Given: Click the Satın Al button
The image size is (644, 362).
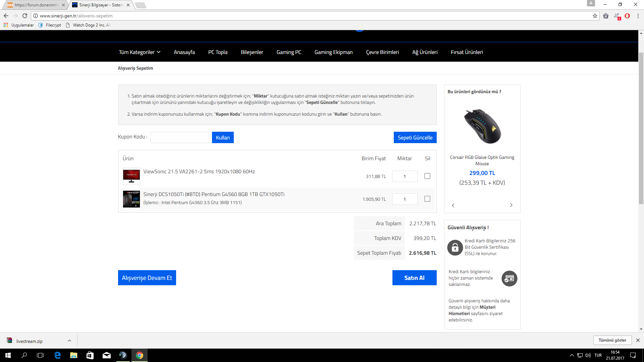Looking at the screenshot, I should 414,278.
